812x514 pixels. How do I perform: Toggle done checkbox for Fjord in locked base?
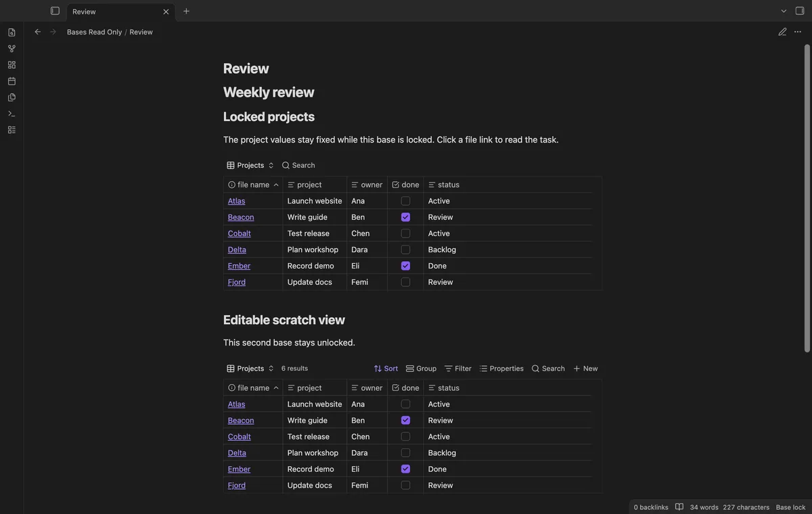click(405, 282)
